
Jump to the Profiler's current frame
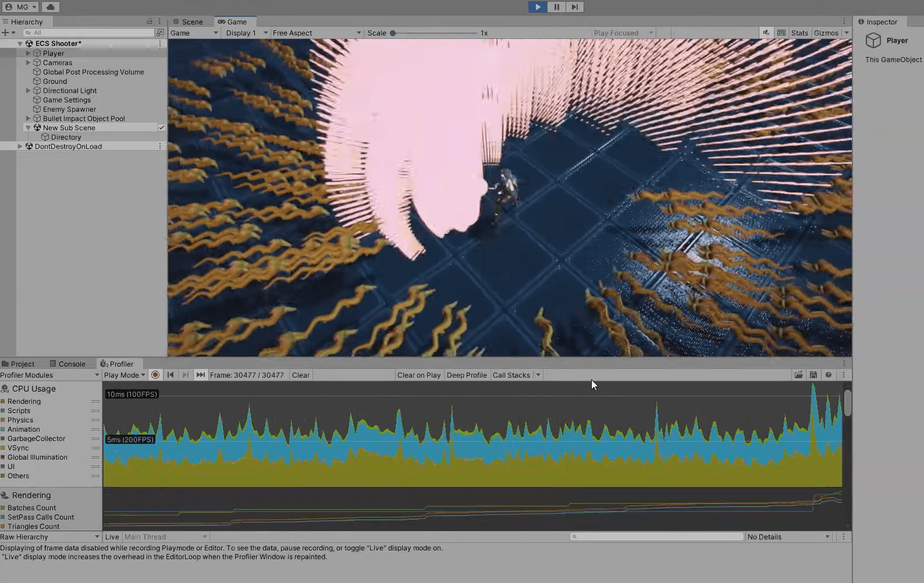[200, 375]
